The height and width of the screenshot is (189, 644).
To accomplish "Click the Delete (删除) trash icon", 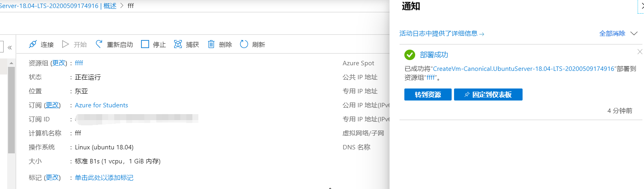I will click(211, 44).
